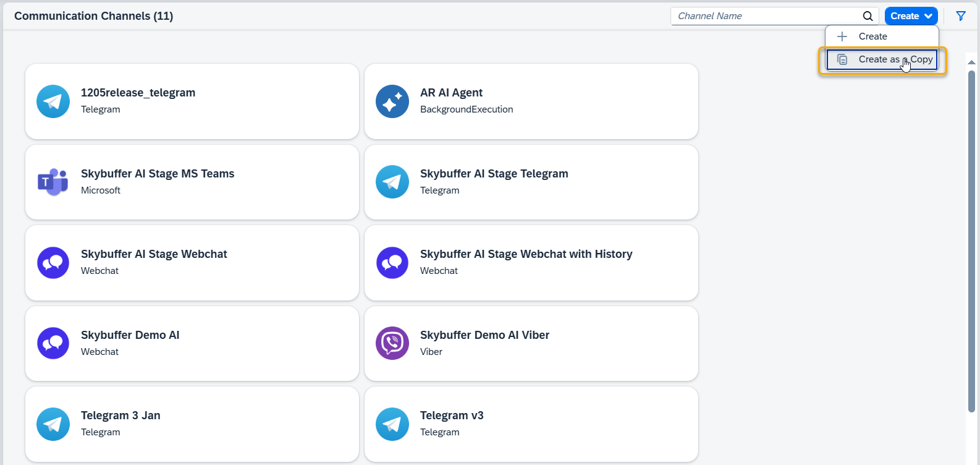This screenshot has height=465, width=980.
Task: Click the Create button label
Action: pos(905,16)
